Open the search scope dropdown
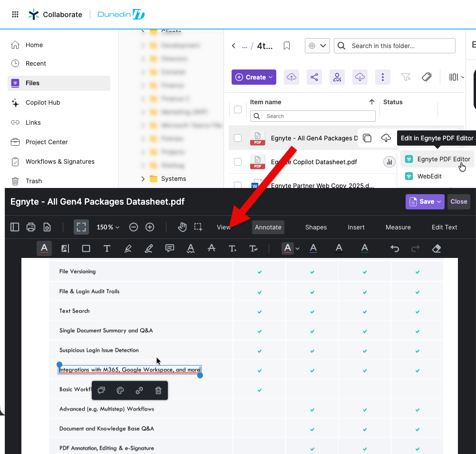476x454 pixels. [x=317, y=46]
